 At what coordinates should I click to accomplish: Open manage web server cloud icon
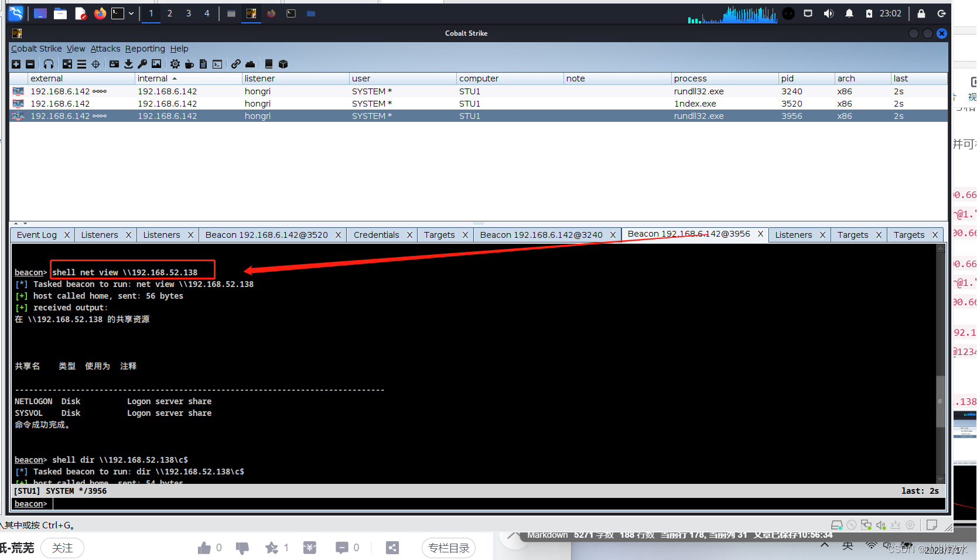(x=250, y=64)
